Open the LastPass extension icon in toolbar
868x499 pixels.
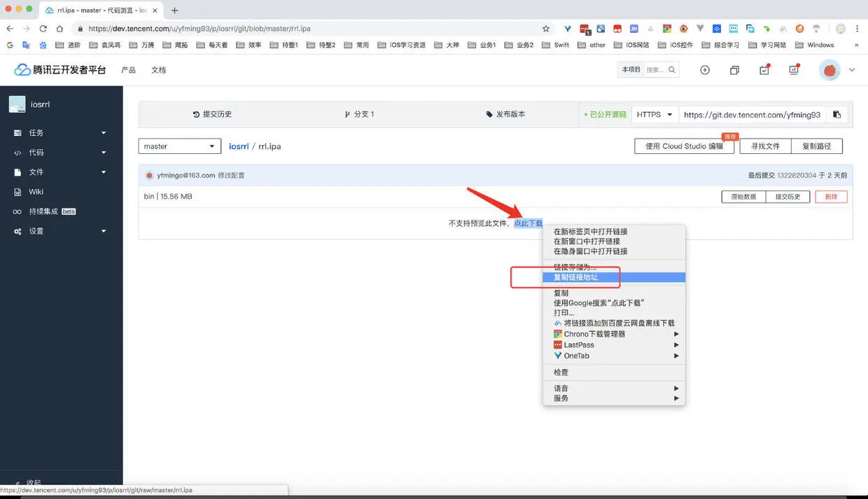click(x=584, y=29)
